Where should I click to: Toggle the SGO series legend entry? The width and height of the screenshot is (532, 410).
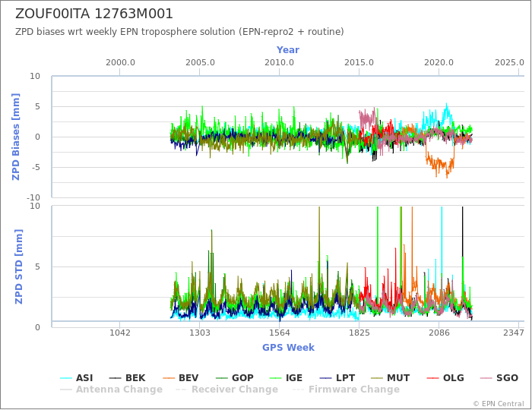click(x=499, y=378)
